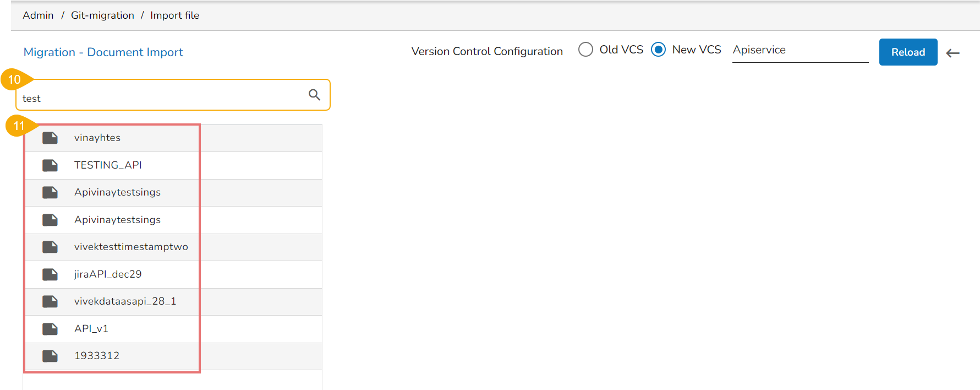Select the Old VCS radio button

586,50
